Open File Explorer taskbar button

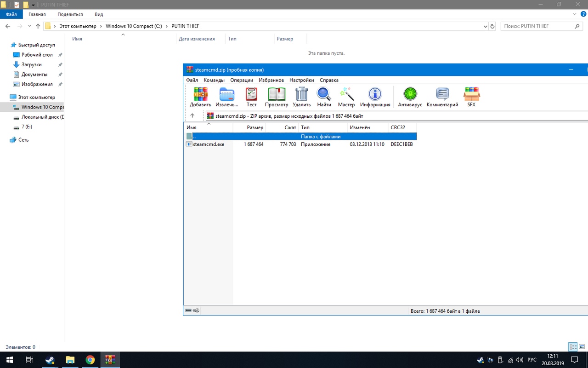(70, 360)
